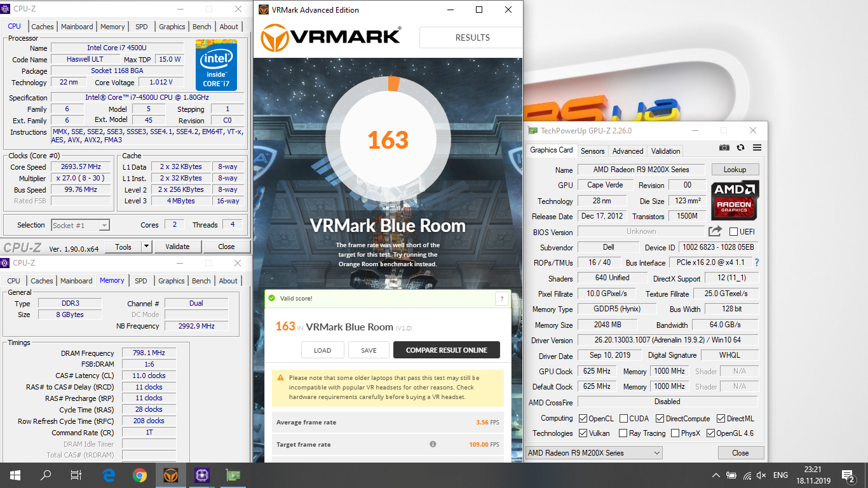The height and width of the screenshot is (488, 868).
Task: Click the battery tray icon
Action: (731, 475)
